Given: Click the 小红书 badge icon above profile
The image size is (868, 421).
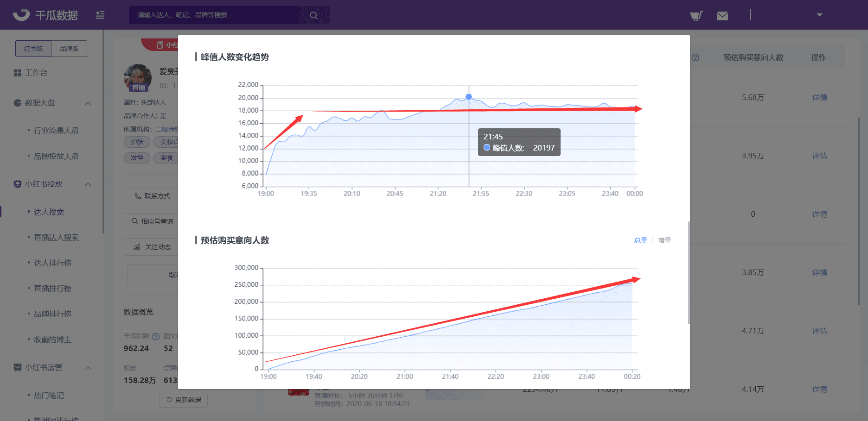Looking at the screenshot, I should click(x=160, y=45).
